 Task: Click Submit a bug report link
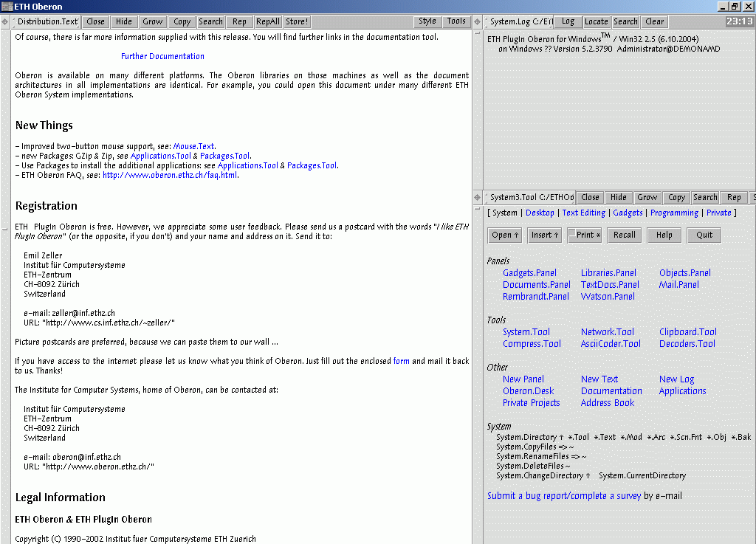coord(564,496)
